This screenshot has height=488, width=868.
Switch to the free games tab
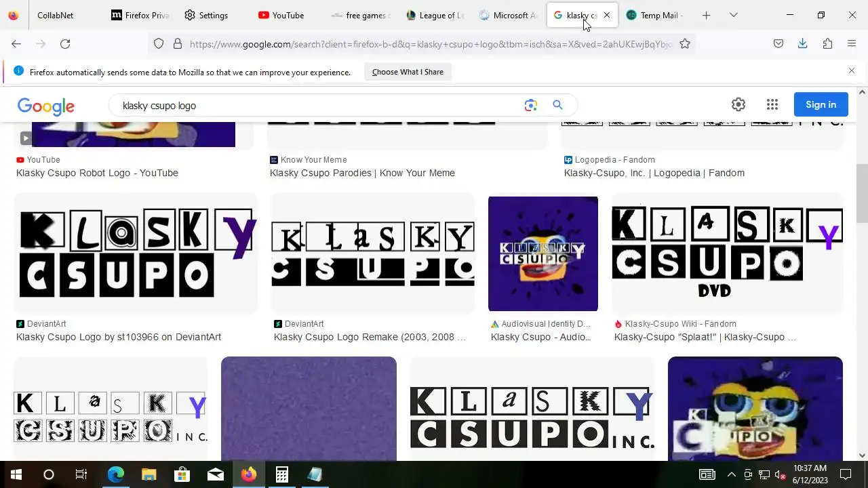[x=359, y=15]
